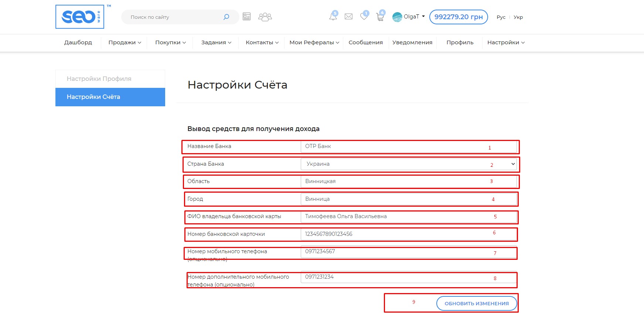Click the Название Банка input field
The height and width of the screenshot is (320, 644).
(408, 147)
